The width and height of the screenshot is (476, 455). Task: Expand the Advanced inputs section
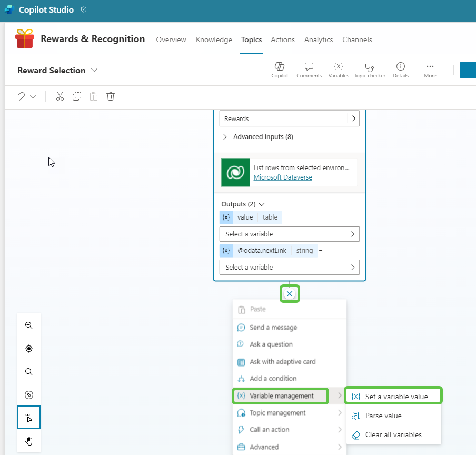pyautogui.click(x=258, y=137)
